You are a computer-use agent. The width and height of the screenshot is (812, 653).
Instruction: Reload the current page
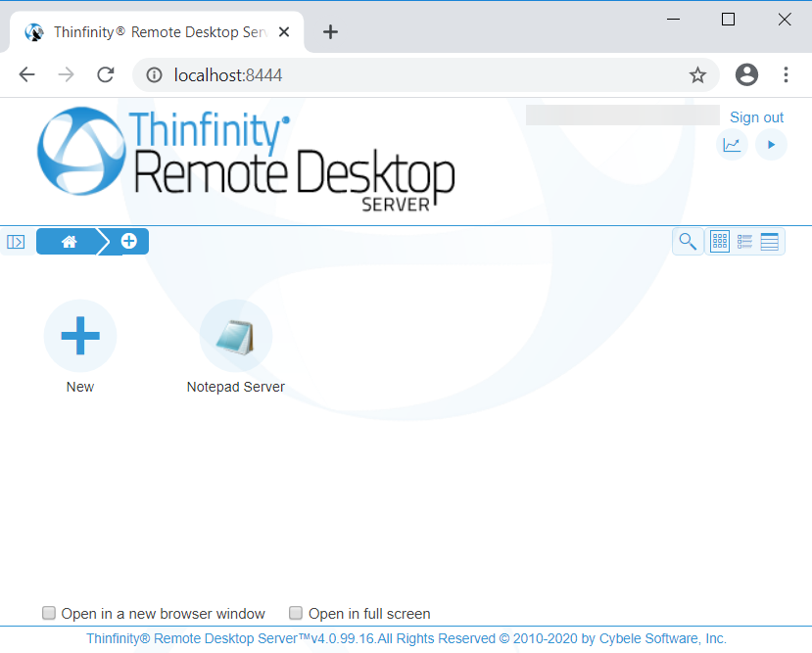click(106, 75)
